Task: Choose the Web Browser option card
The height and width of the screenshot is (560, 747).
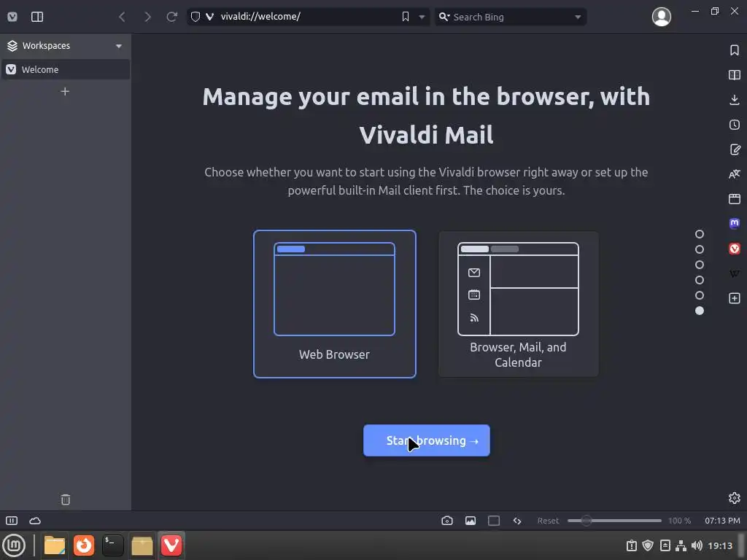Action: click(x=334, y=304)
